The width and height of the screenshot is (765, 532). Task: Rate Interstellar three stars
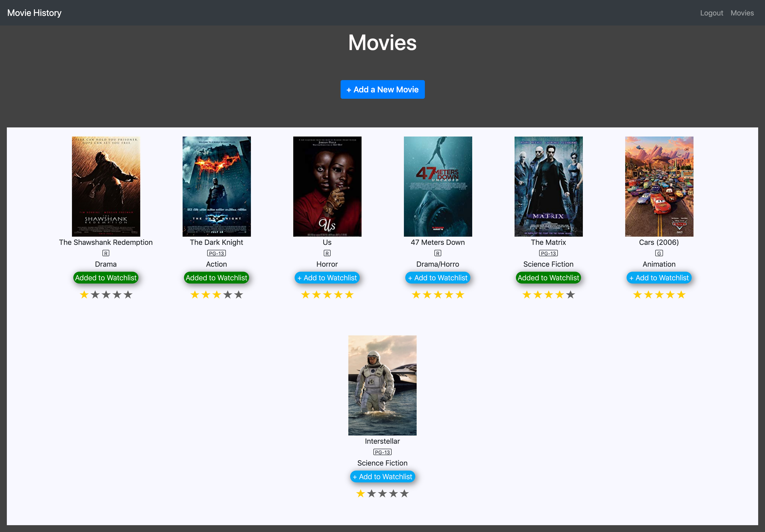click(x=382, y=493)
